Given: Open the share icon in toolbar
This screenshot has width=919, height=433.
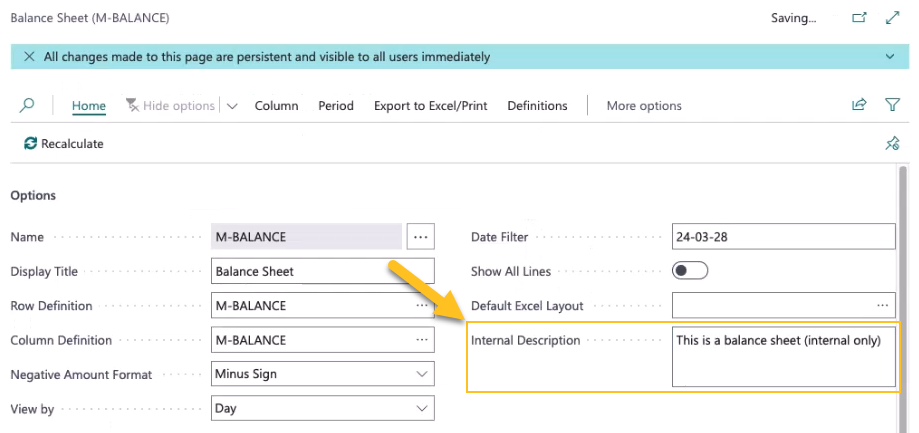Looking at the screenshot, I should pos(858,105).
